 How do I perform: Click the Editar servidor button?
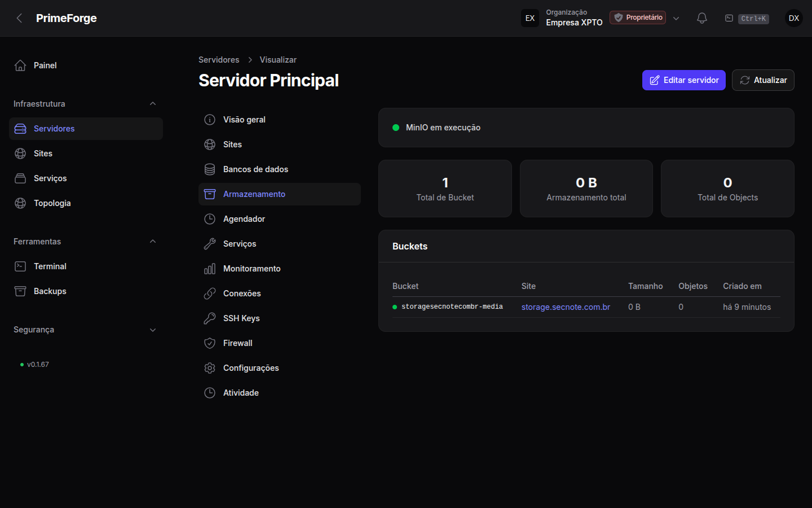pos(684,80)
